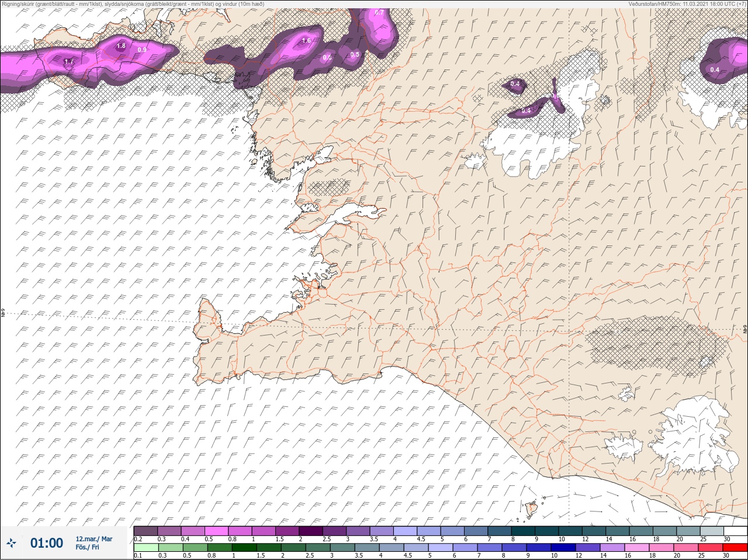Click the red rain-scale swatch labeled 30
748x560 pixels.
735,548
